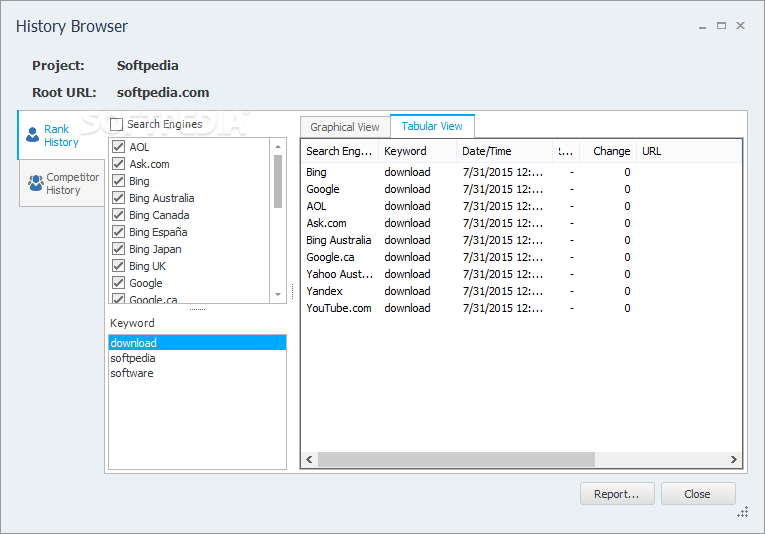This screenshot has height=534, width=765.
Task: Click the Rank History person icon
Action: [32, 135]
